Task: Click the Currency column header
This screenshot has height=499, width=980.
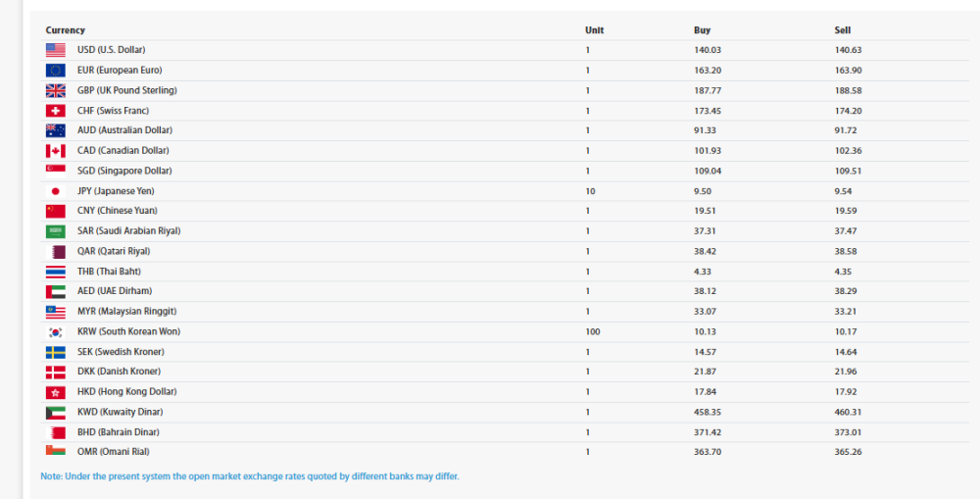Action: tap(65, 30)
